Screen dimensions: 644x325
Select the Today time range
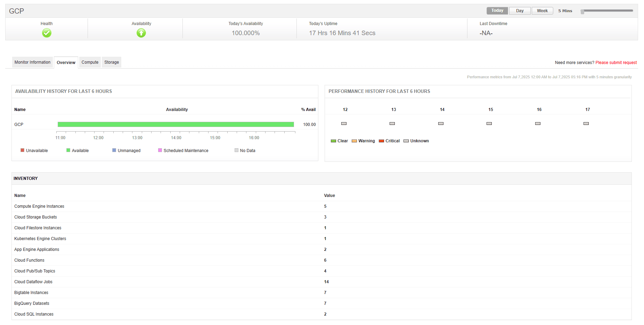point(497,11)
